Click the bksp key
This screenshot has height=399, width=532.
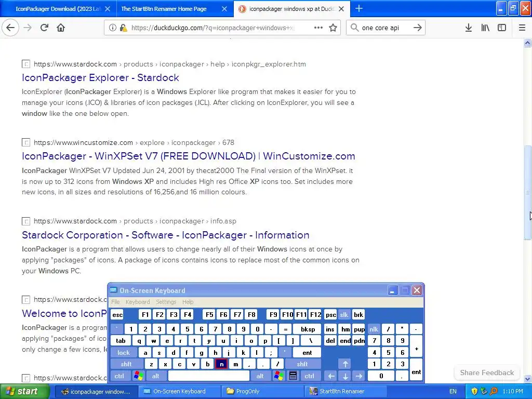[x=308, y=329]
